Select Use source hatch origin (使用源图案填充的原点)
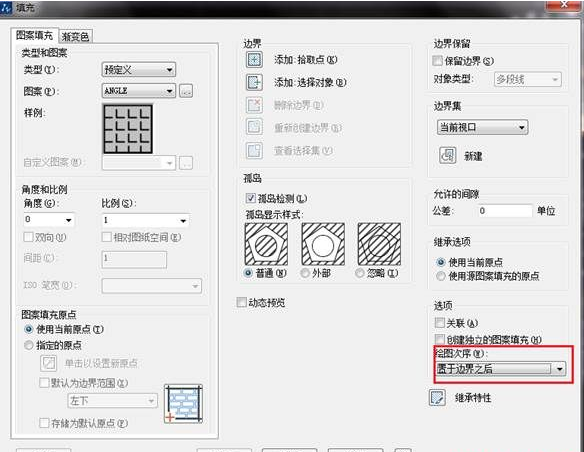584x452 pixels. 441,276
